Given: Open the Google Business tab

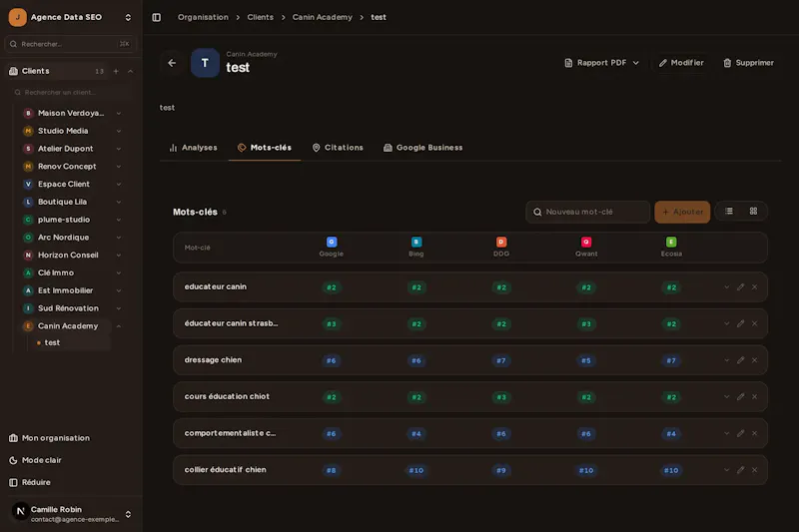Looking at the screenshot, I should point(422,148).
